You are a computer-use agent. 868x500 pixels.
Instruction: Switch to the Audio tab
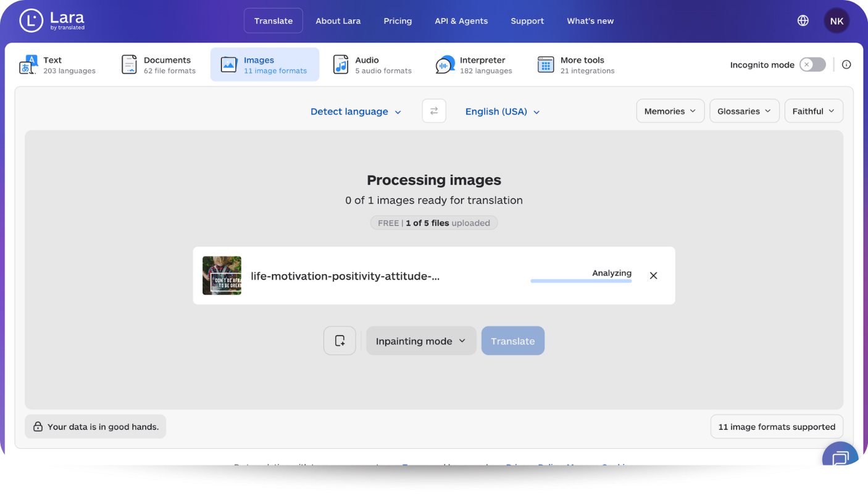point(372,65)
